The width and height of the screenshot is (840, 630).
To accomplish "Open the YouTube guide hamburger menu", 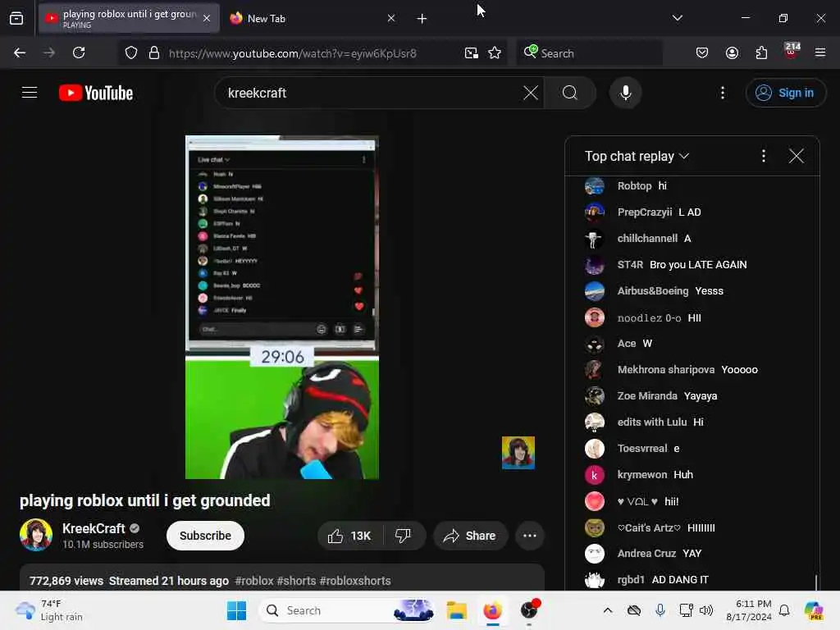I will [x=30, y=93].
